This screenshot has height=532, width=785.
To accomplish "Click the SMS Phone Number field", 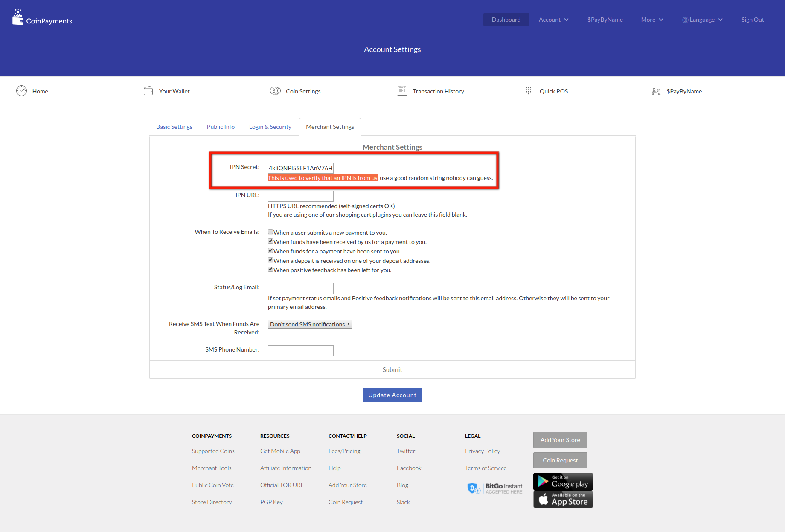I will [x=301, y=351].
